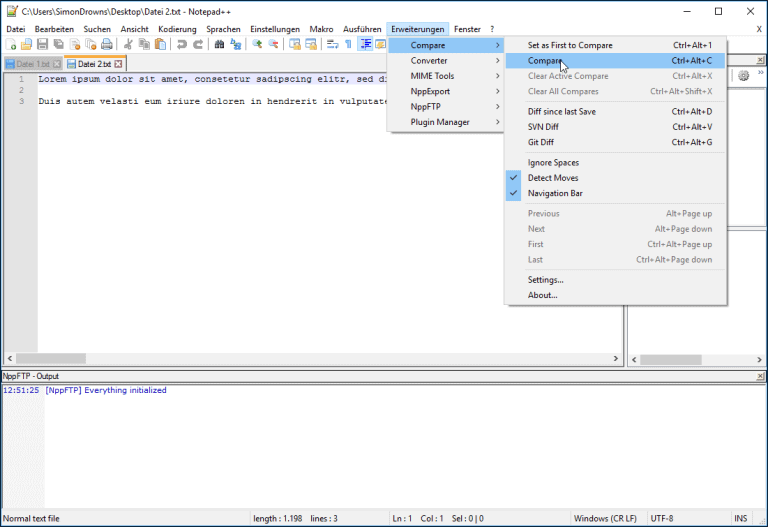
Task: Click the New file toolbar icon
Action: pyautogui.click(x=12, y=45)
